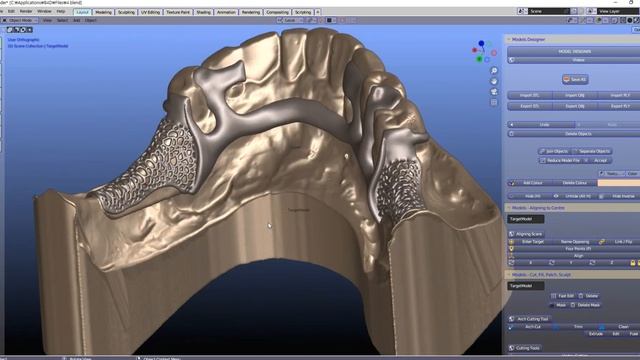Click Import STL button
This screenshot has height=360, width=640.
[529, 95]
